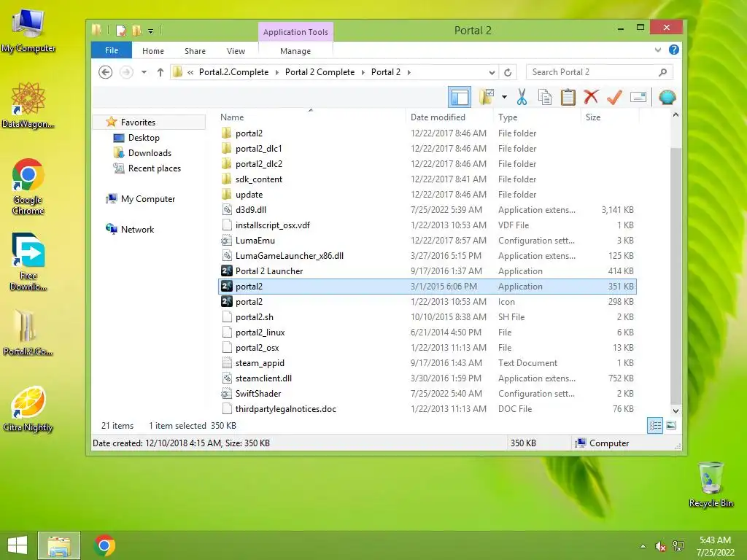Select Network in the navigation pane
The image size is (747, 560).
point(137,229)
